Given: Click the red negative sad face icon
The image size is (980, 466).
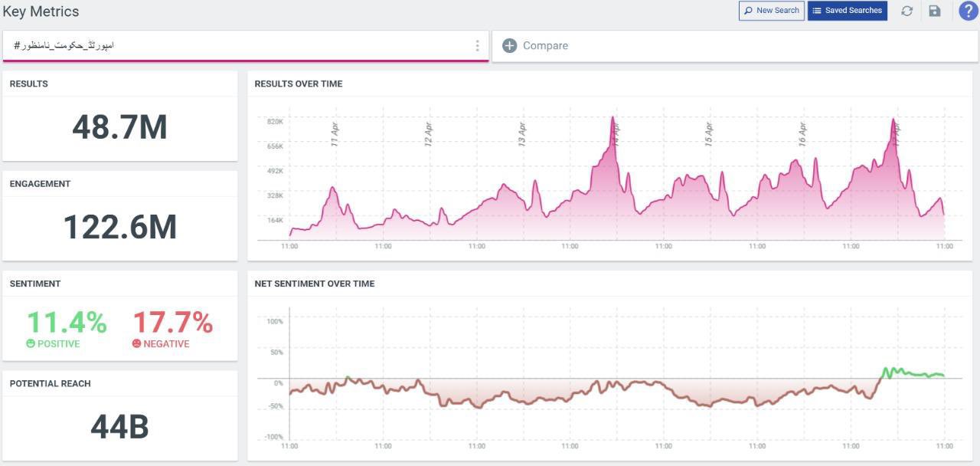Looking at the screenshot, I should pos(136,344).
